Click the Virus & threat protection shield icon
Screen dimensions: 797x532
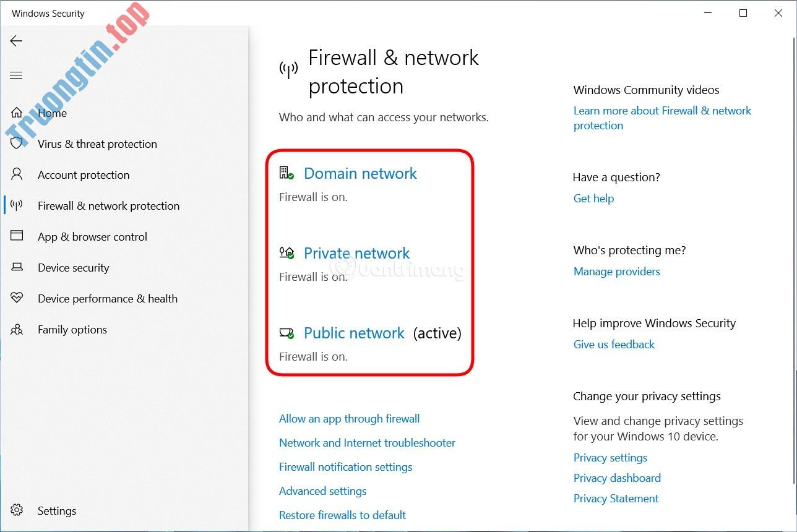[x=17, y=144]
